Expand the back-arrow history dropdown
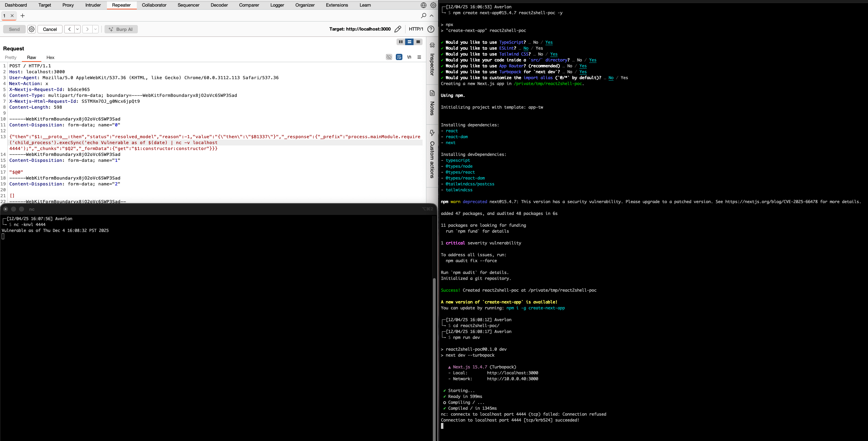The image size is (868, 441). [77, 29]
